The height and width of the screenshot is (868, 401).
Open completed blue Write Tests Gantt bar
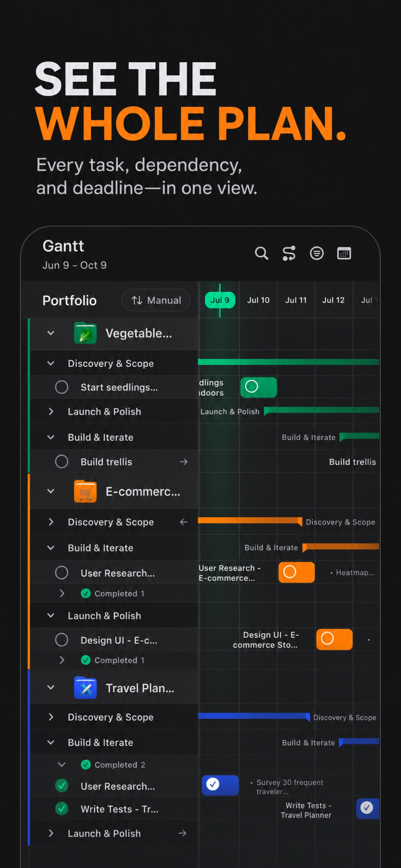[368, 808]
